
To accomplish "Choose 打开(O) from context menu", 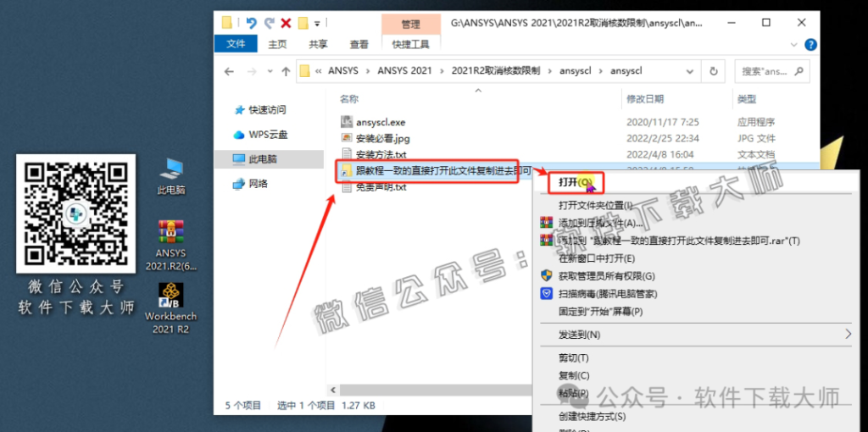I will [x=576, y=182].
